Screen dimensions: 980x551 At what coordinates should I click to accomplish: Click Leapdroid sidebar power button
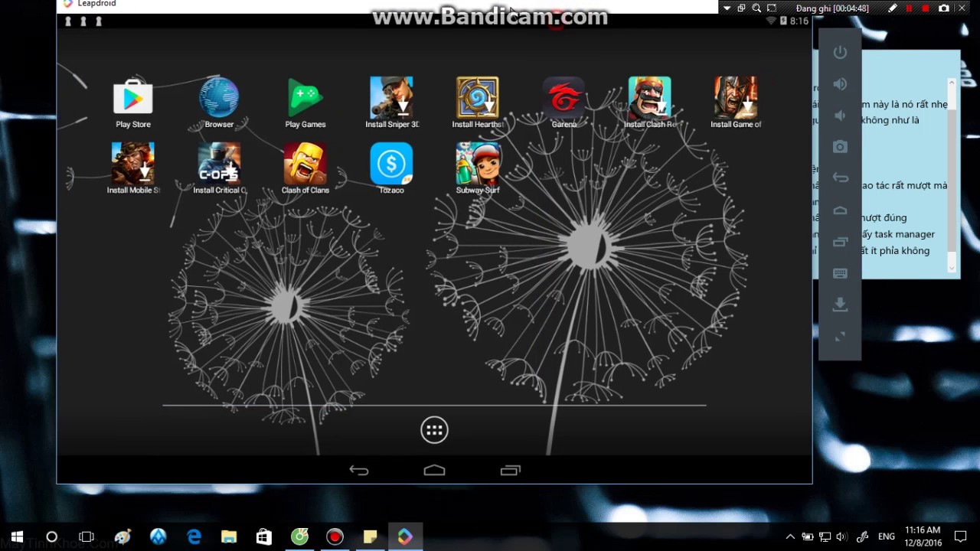[x=840, y=52]
